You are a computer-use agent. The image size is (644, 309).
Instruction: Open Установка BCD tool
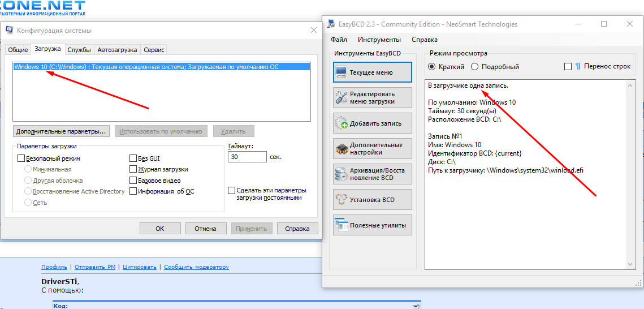click(372, 200)
